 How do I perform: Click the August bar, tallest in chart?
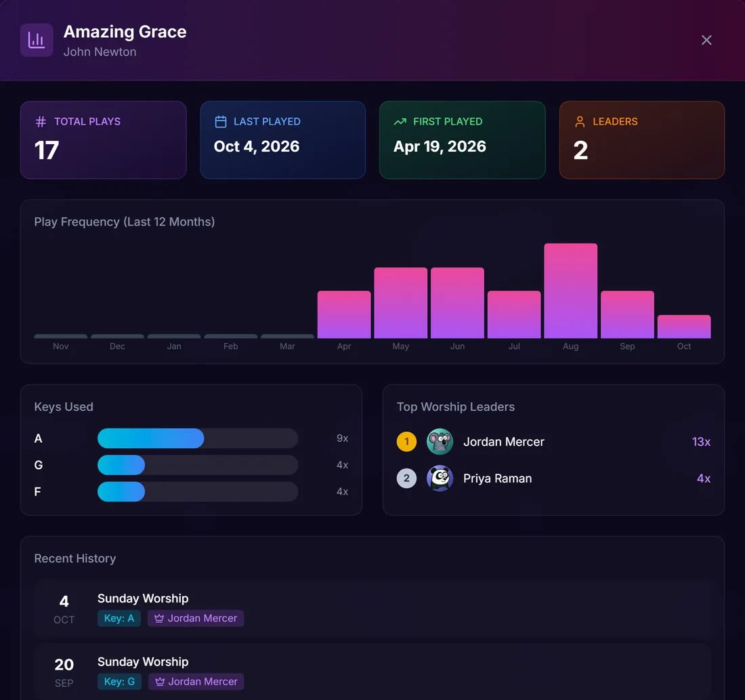click(571, 290)
